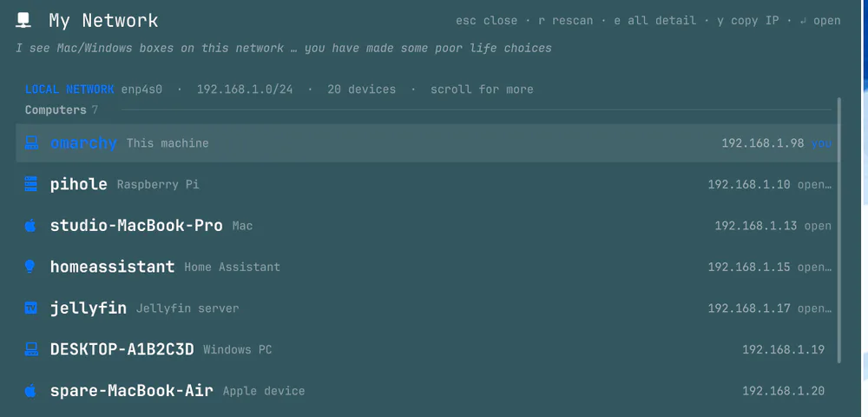This screenshot has width=868, height=417.
Task: Select the jellyfin server entry
Action: 428,308
